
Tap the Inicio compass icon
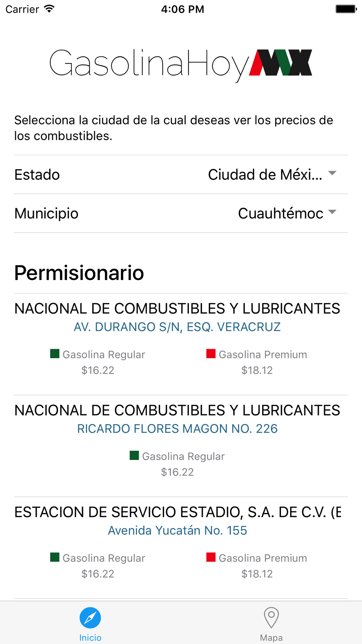tap(90, 618)
